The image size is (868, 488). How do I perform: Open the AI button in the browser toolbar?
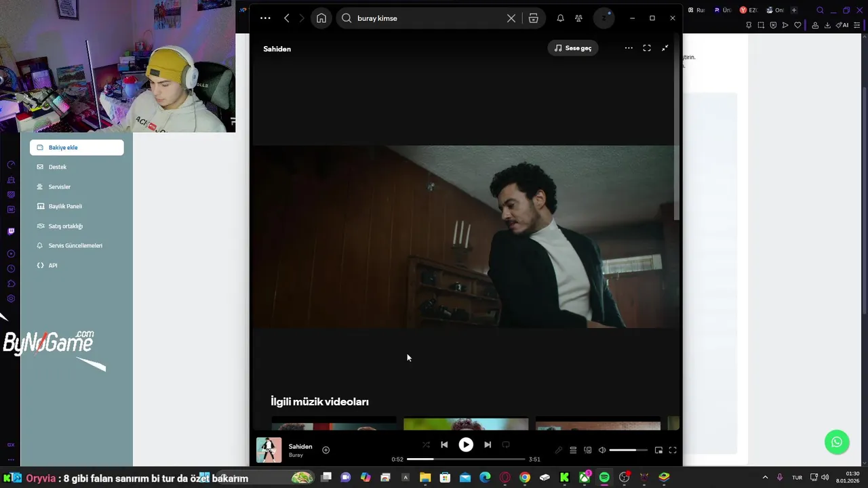click(x=843, y=25)
